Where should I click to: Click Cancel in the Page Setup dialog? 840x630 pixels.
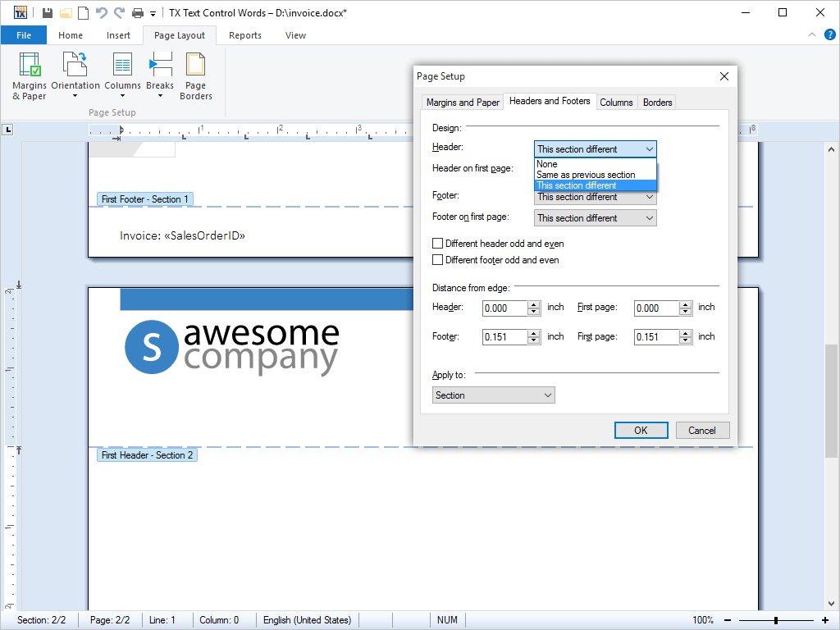click(702, 430)
